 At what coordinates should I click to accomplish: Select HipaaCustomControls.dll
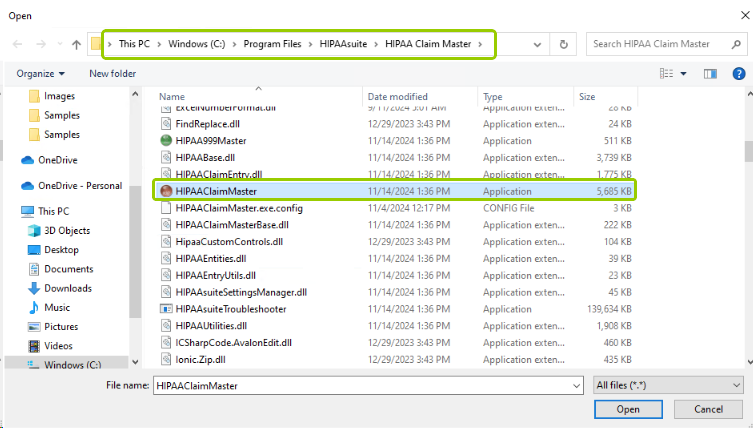click(229, 242)
